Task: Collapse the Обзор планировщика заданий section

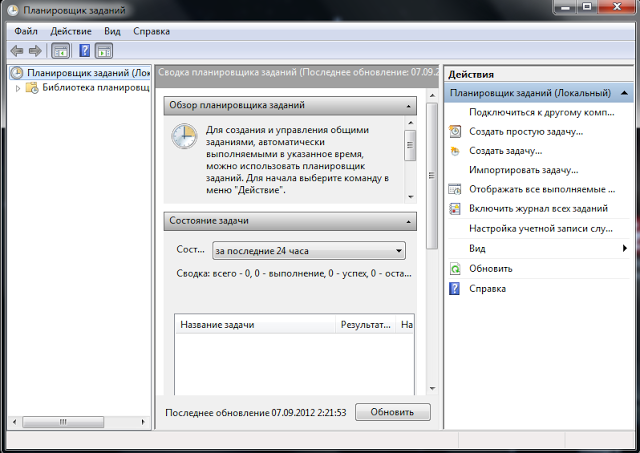Action: 409,106
